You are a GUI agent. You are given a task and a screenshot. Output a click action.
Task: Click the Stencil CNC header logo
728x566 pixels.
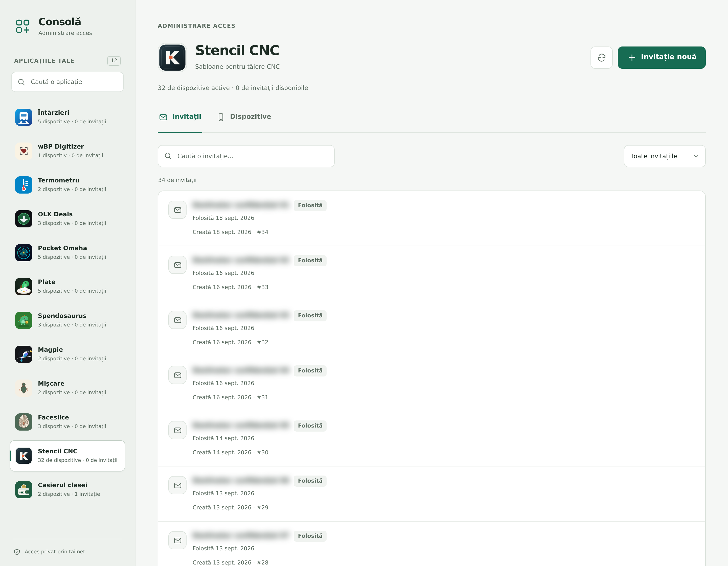pos(172,58)
